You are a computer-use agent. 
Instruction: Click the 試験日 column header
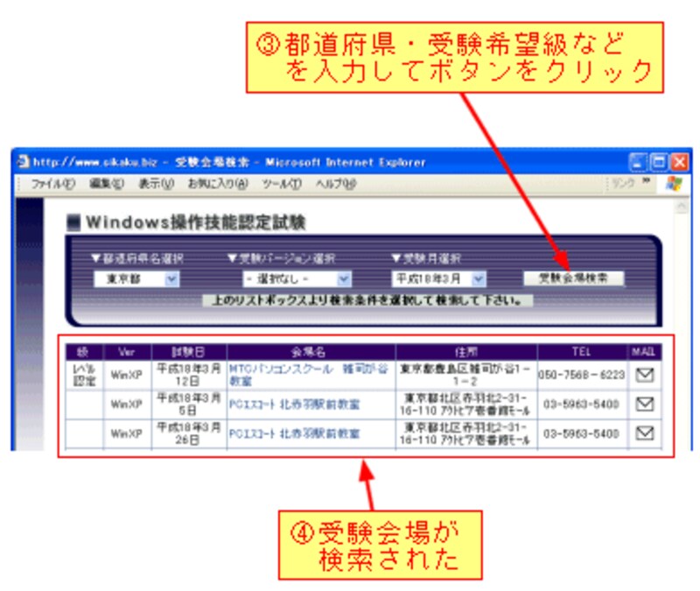click(189, 352)
